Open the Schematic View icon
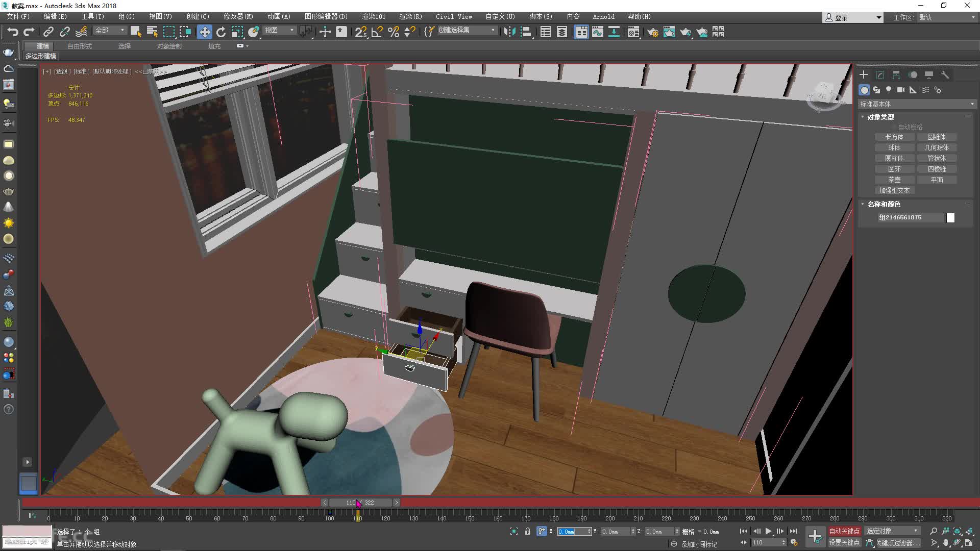The height and width of the screenshot is (551, 980). pos(614,32)
